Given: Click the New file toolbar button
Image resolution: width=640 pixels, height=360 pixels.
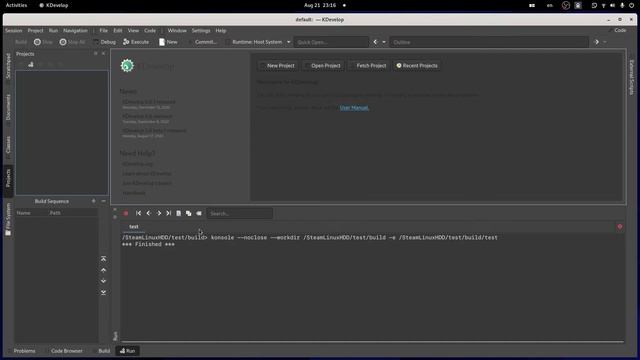Looking at the screenshot, I should 168,42.
